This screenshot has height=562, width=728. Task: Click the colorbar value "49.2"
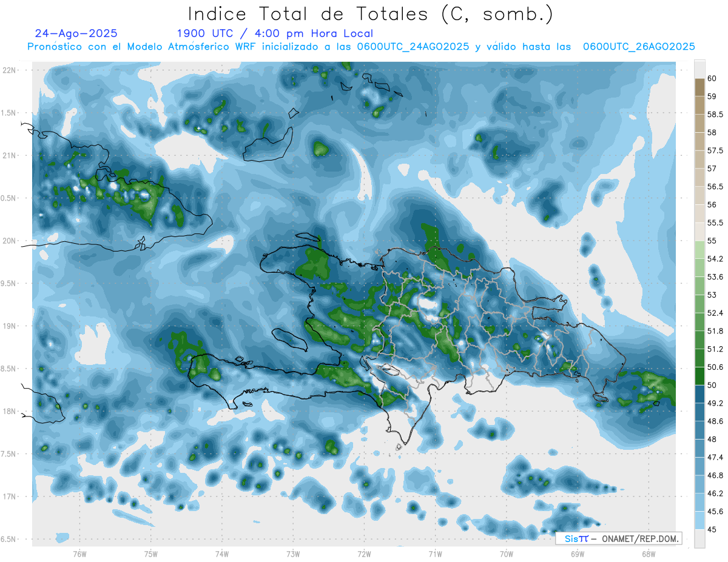click(x=715, y=403)
